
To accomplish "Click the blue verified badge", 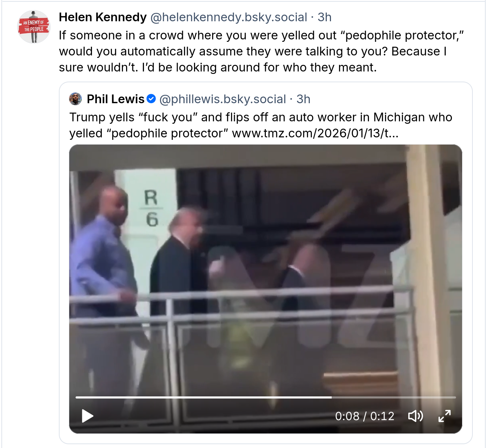I will pos(151,99).
